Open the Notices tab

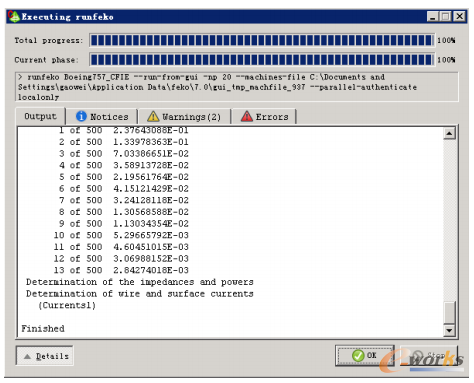click(102, 116)
